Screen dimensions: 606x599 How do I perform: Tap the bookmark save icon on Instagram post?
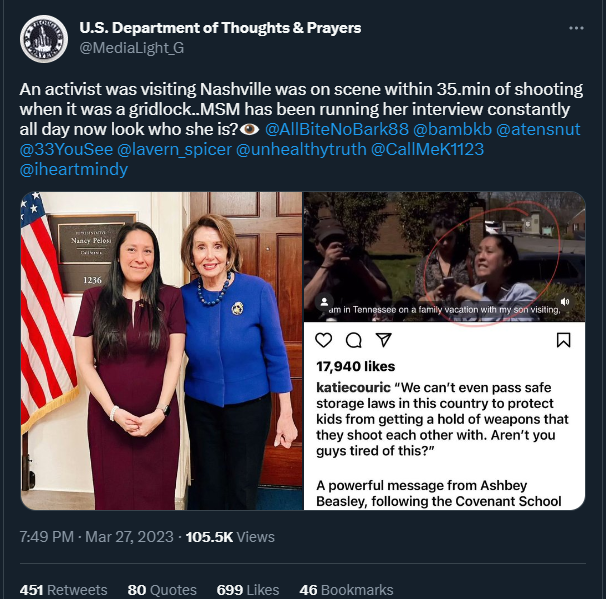[563, 340]
